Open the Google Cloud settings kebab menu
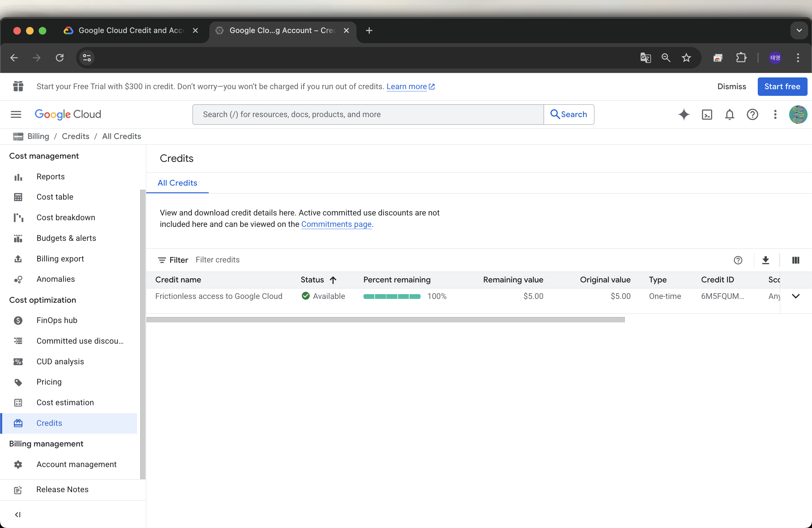 tap(775, 114)
